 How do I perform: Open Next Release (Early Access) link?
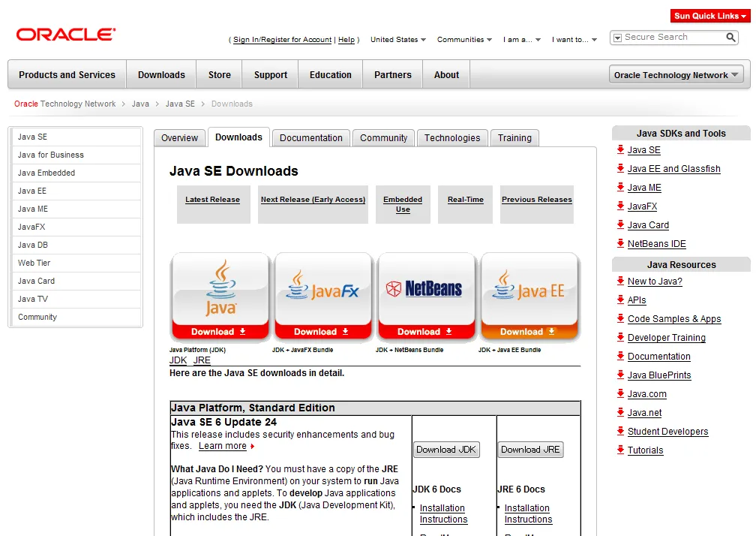pos(313,199)
